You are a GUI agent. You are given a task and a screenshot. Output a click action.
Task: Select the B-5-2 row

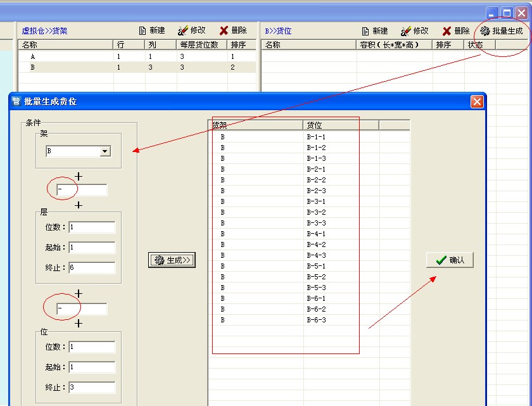pyautogui.click(x=309, y=277)
